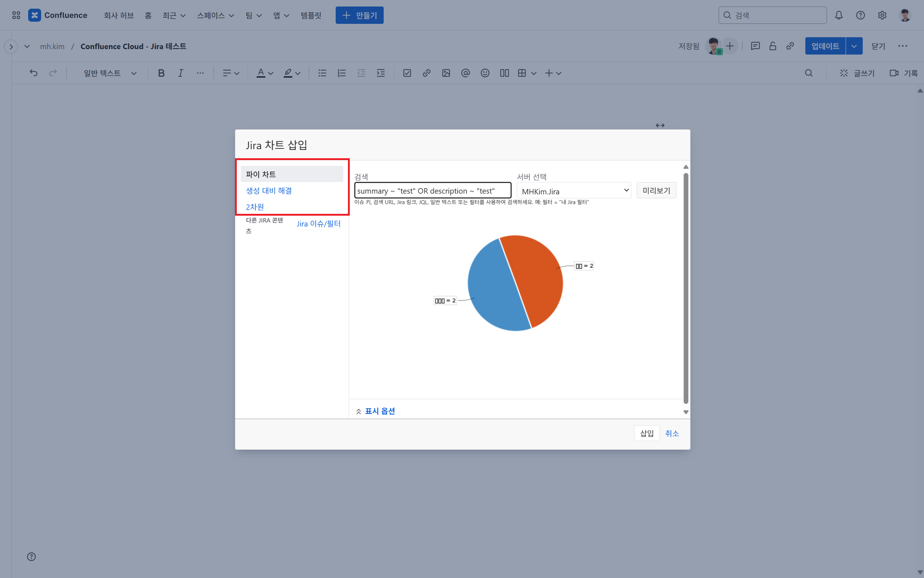Insert a column layout
Image resolution: width=924 pixels, height=578 pixels.
click(504, 73)
